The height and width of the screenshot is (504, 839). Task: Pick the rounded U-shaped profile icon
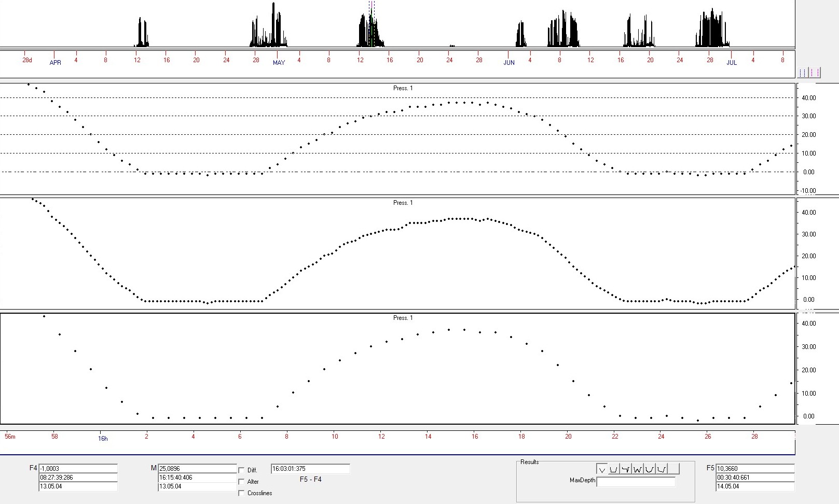pyautogui.click(x=650, y=469)
